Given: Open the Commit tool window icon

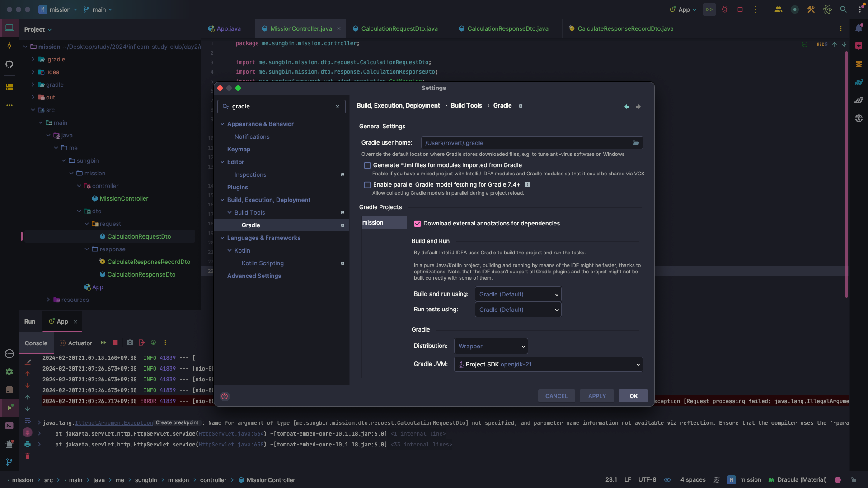Looking at the screenshot, I should (9, 46).
